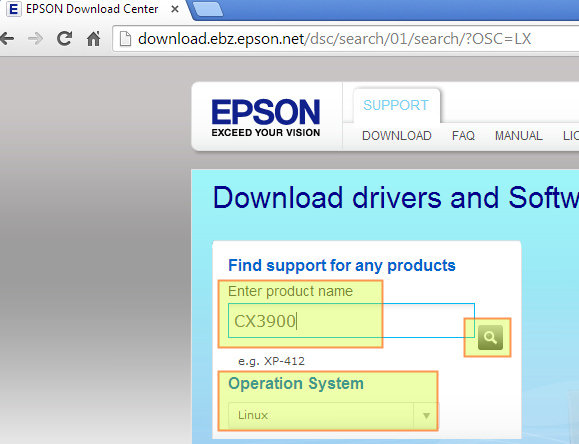Click the product name field containing CX3900
The height and width of the screenshot is (444, 579).
tap(351, 321)
